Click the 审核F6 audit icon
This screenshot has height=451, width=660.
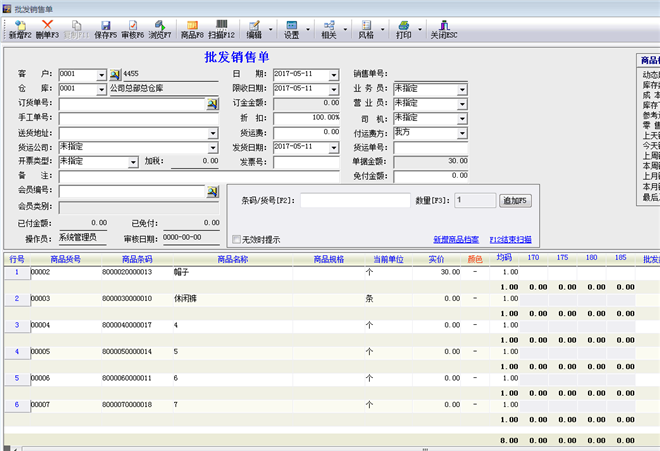click(x=133, y=29)
